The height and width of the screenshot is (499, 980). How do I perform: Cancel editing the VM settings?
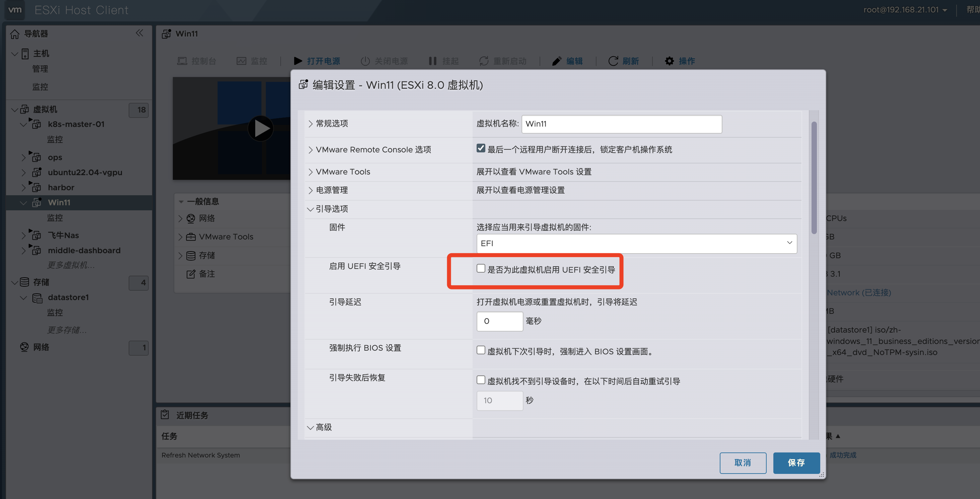point(743,463)
